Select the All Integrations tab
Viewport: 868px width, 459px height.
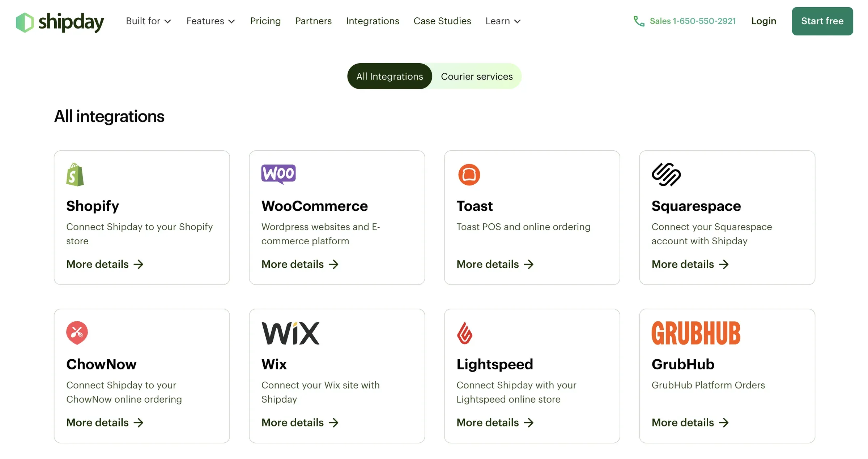(390, 76)
